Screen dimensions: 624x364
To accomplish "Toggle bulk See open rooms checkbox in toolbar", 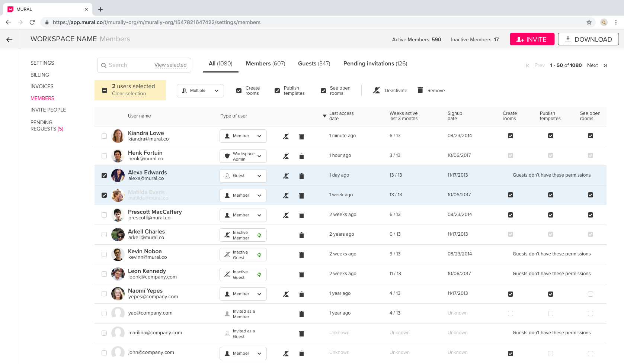I will 323,91.
